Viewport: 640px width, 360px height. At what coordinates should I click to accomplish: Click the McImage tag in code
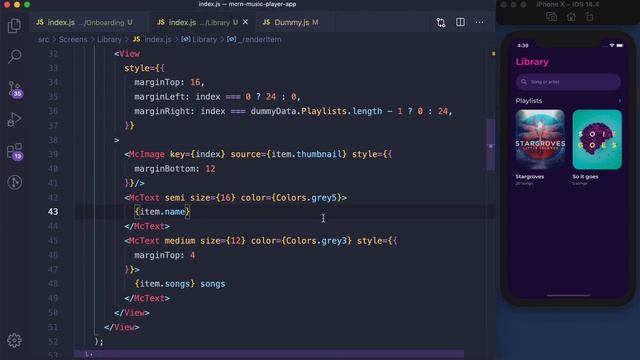coord(147,154)
